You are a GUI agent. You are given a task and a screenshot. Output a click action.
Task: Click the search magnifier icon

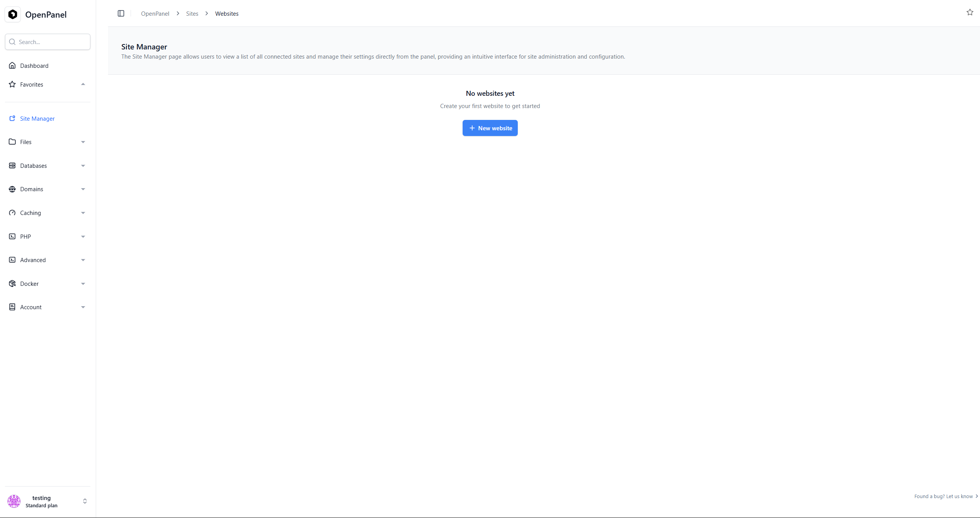pyautogui.click(x=12, y=42)
